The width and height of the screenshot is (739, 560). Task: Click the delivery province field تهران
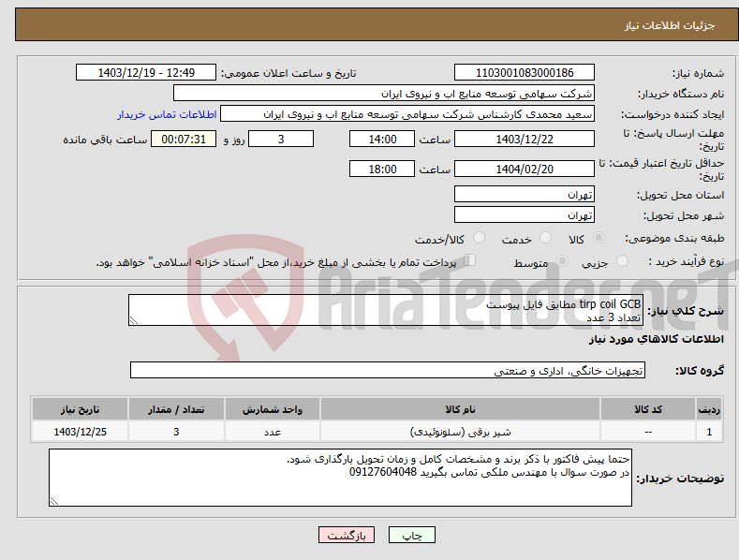click(x=525, y=194)
